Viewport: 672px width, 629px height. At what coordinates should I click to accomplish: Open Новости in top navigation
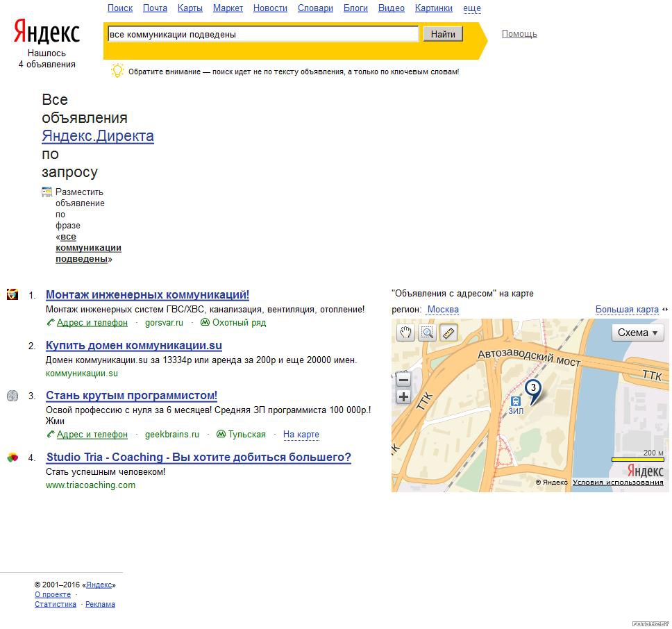[270, 8]
